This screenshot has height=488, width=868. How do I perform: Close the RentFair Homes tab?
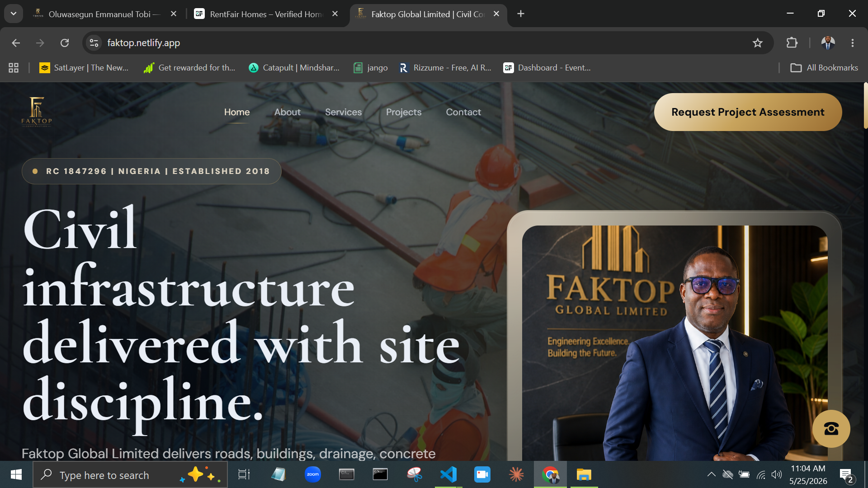[335, 14]
